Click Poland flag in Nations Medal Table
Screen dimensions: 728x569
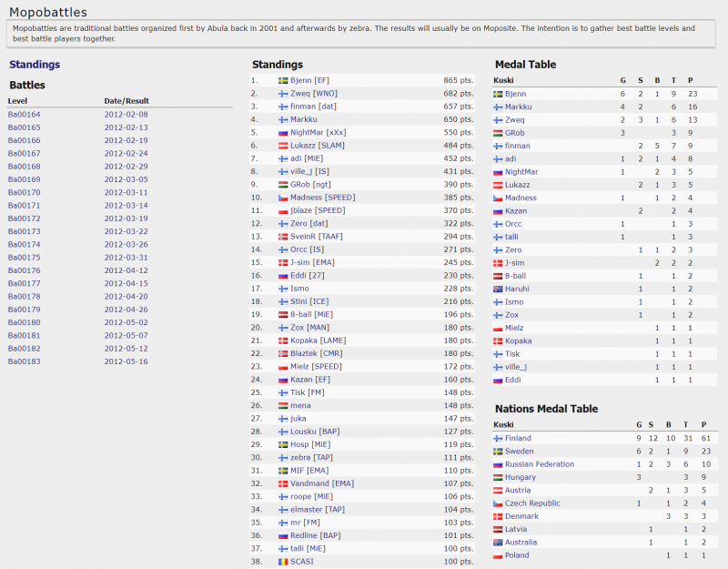coord(498,555)
